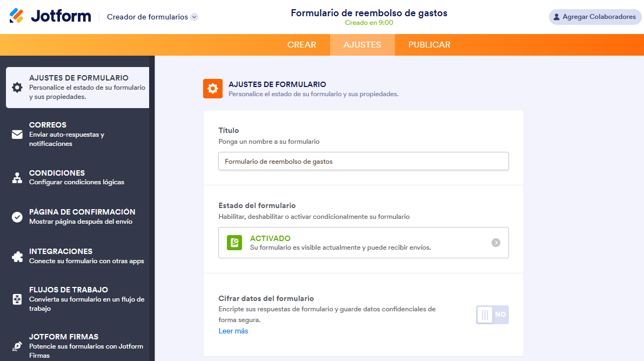Click the checkmark icon for Página de Confirmación

click(x=17, y=217)
